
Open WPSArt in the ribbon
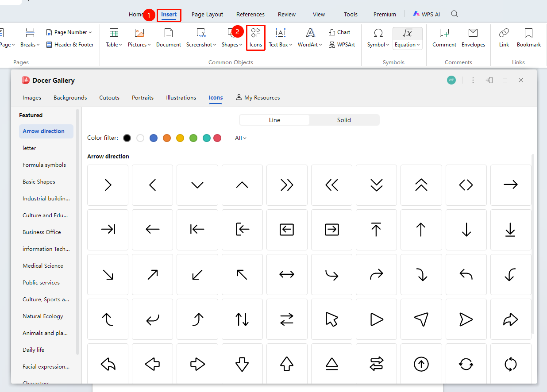[x=342, y=45]
